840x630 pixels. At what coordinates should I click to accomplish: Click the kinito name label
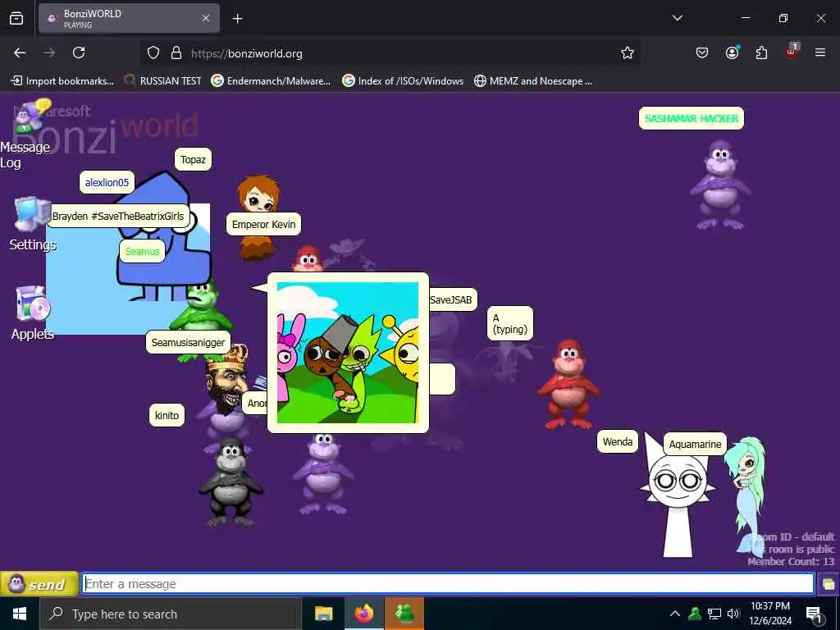167,415
